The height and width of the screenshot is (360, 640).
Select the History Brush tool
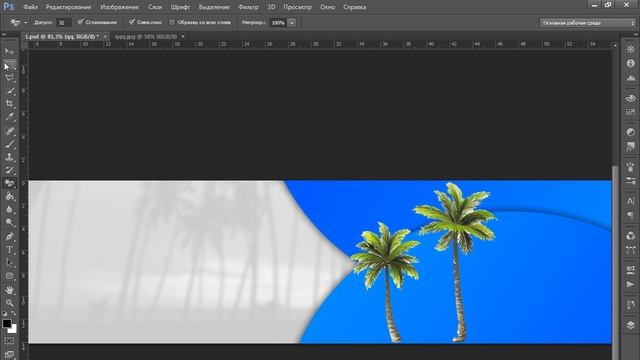coord(9,170)
